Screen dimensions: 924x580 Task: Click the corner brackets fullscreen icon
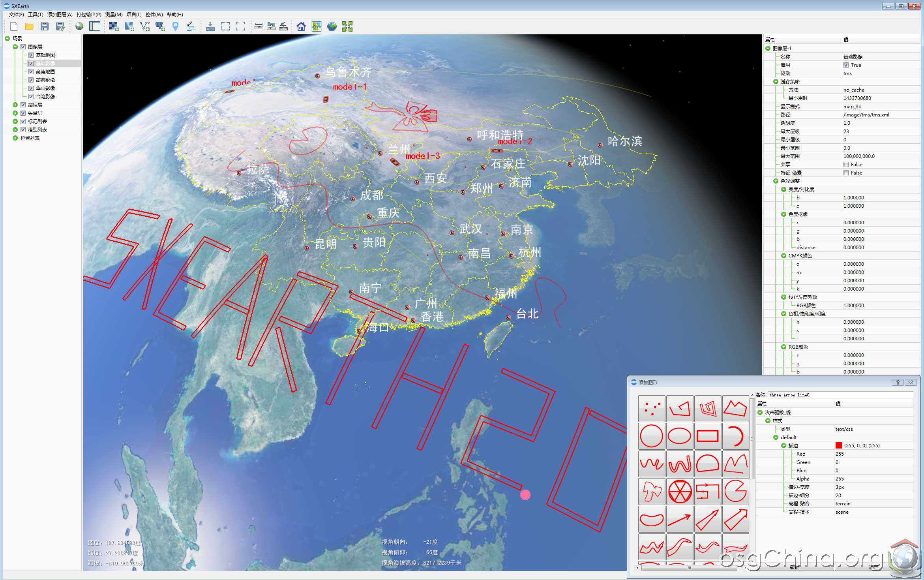point(241,26)
